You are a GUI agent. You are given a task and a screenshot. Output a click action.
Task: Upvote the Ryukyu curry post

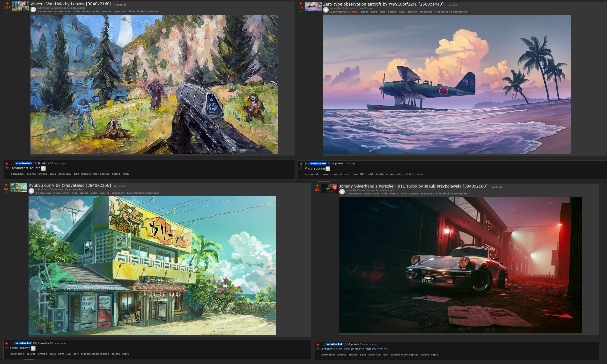click(x=6, y=185)
